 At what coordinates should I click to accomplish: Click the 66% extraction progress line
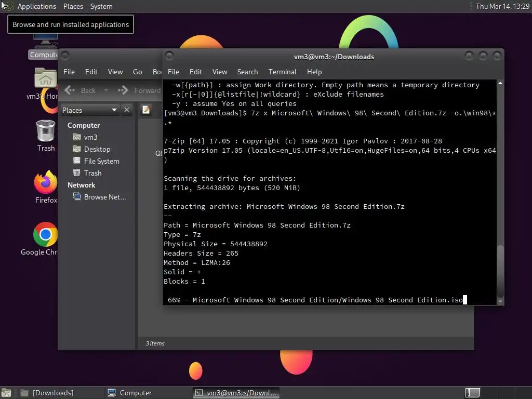[315, 300]
